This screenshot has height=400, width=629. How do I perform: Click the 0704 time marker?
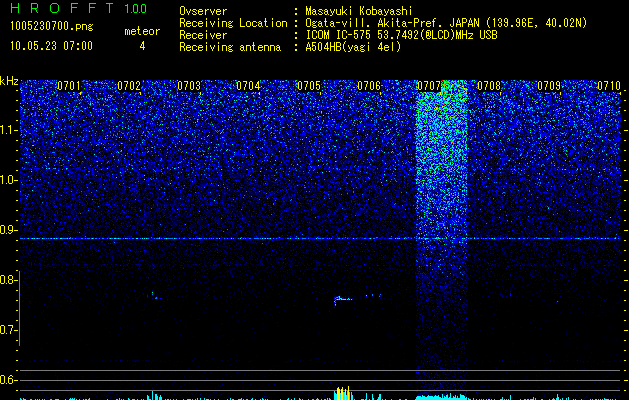(248, 86)
